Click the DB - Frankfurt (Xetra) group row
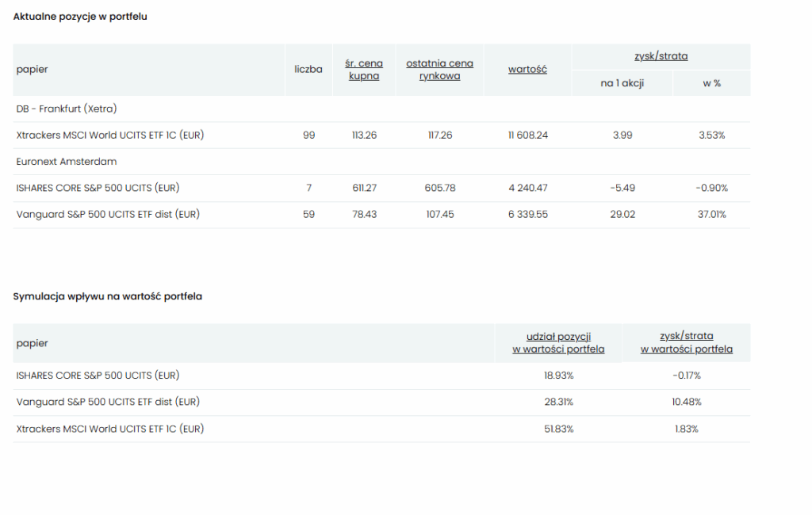812x515 pixels. [67, 109]
